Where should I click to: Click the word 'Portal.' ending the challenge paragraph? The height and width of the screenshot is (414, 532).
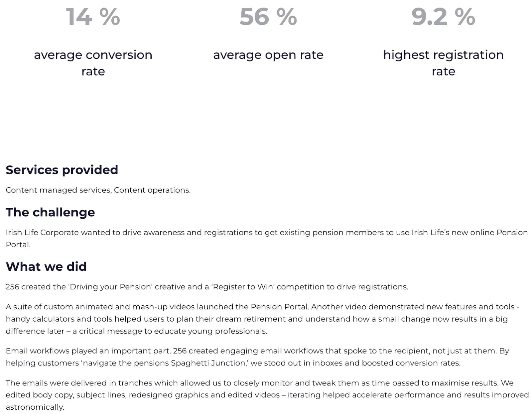(x=18, y=245)
